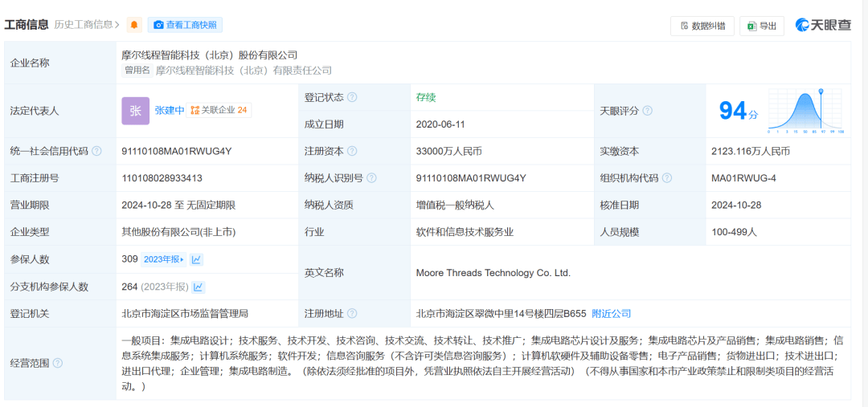This screenshot has height=407, width=868.
Task: Click help icon next to 注册地址
Action: point(352,314)
